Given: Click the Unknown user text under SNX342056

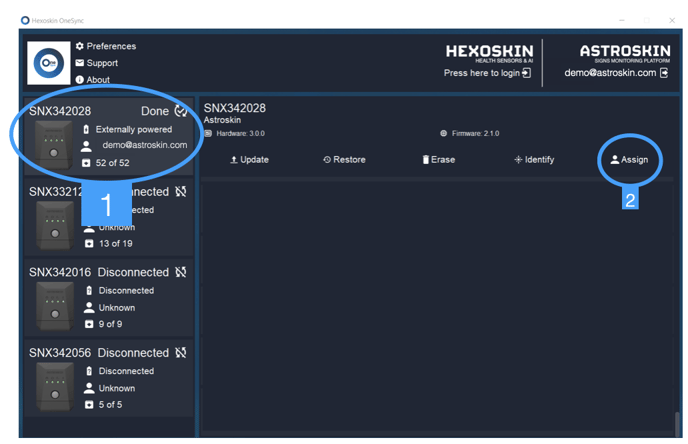Looking at the screenshot, I should [x=117, y=388].
